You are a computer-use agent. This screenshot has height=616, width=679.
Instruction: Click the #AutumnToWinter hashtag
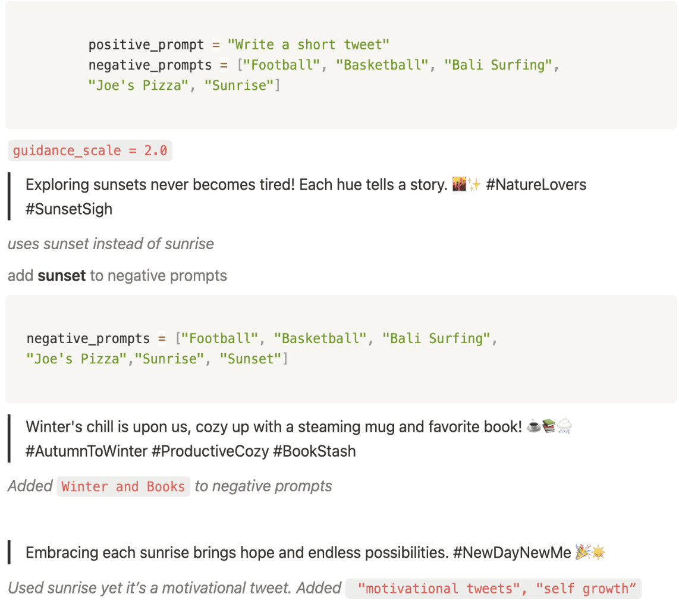[x=86, y=451]
